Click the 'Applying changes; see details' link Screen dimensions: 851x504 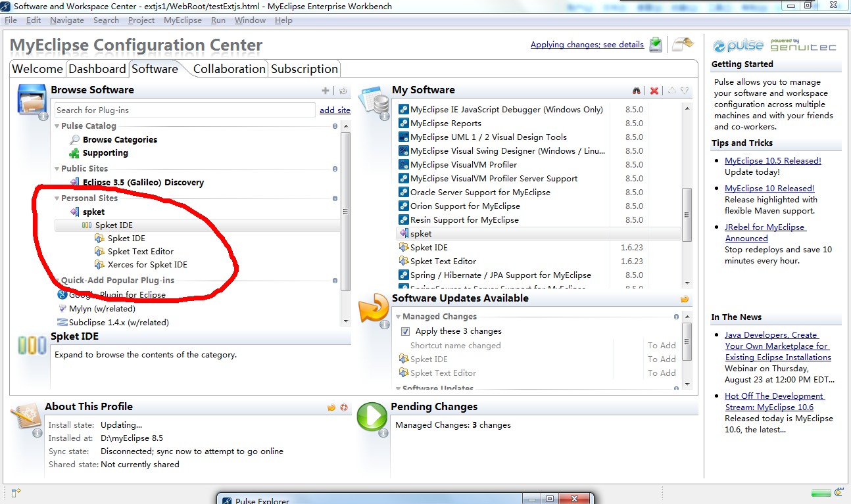(587, 45)
